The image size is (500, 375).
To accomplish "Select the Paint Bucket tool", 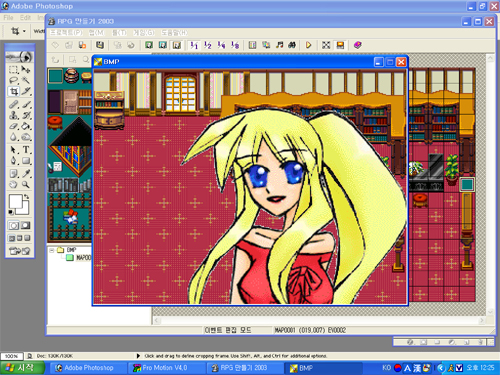I will pos(26,126).
